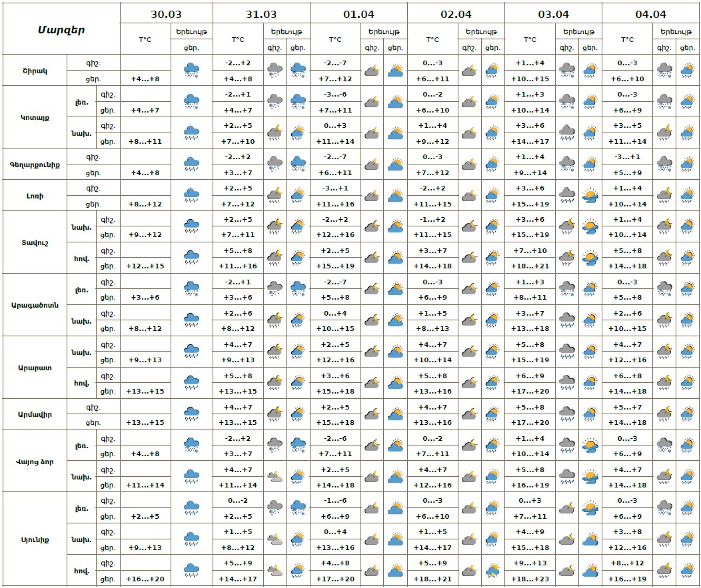Click the Մարզեր table header
This screenshot has width=701, height=588.
61,29
